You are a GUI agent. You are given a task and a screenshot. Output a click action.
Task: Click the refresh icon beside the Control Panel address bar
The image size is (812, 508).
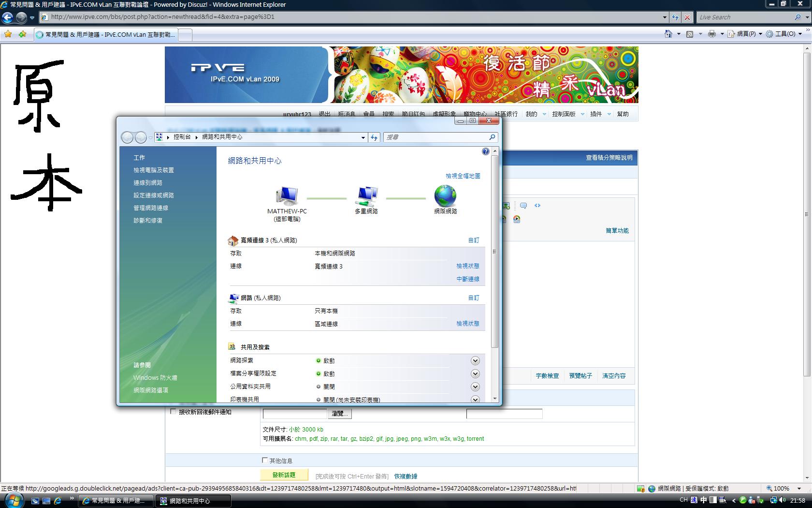[374, 137]
